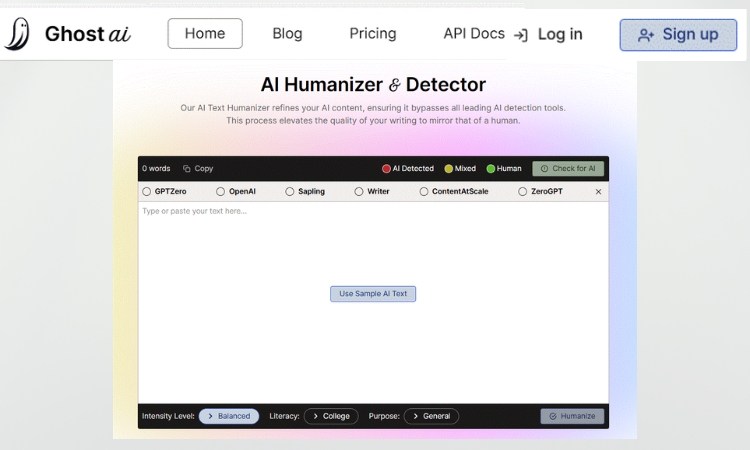Click the Copy icon in the editor toolbar

[x=187, y=169]
